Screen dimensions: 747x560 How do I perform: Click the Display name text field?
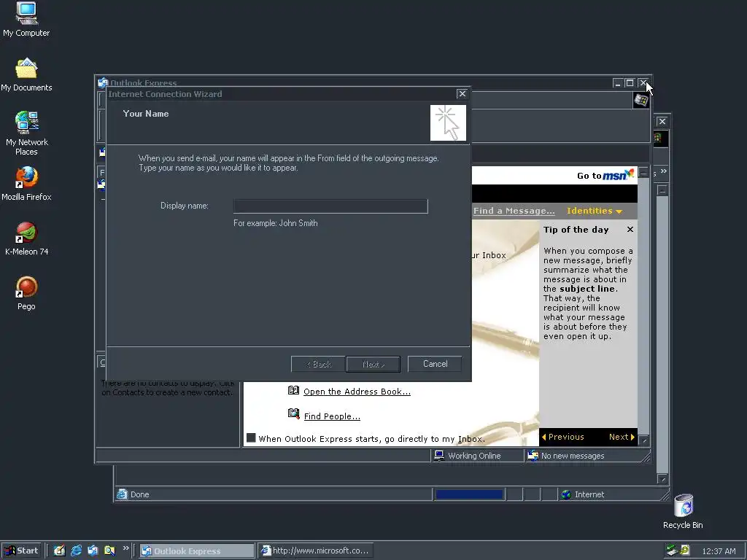pyautogui.click(x=330, y=206)
